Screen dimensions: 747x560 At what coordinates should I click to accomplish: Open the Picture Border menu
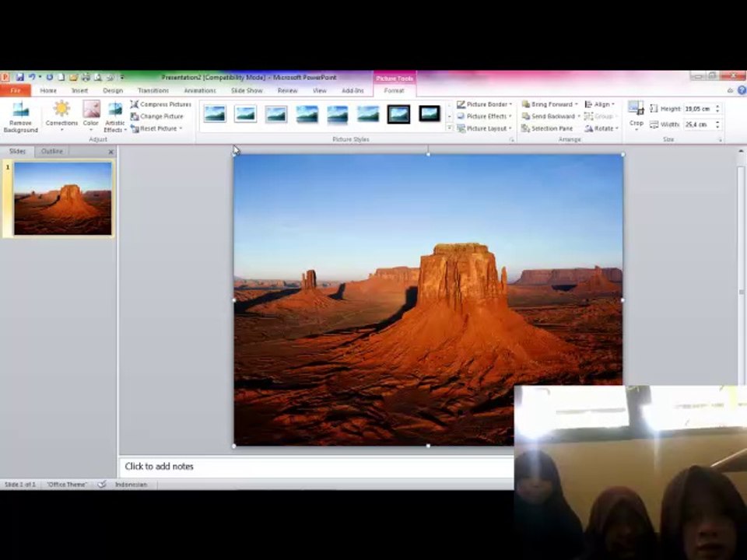point(485,104)
